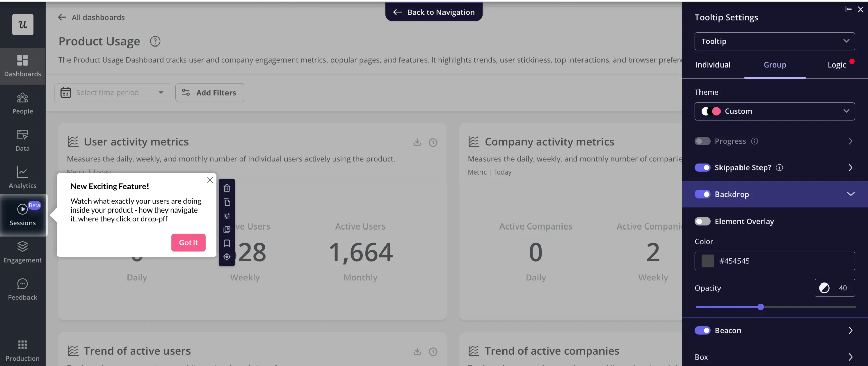868x366 pixels.
Task: Click Back to Navigation button
Action: pos(434,12)
